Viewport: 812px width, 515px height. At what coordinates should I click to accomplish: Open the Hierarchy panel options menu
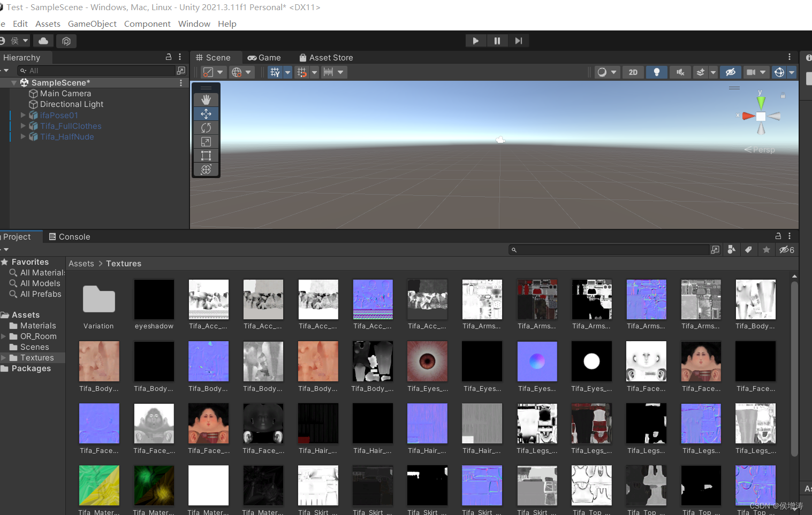[x=180, y=57]
